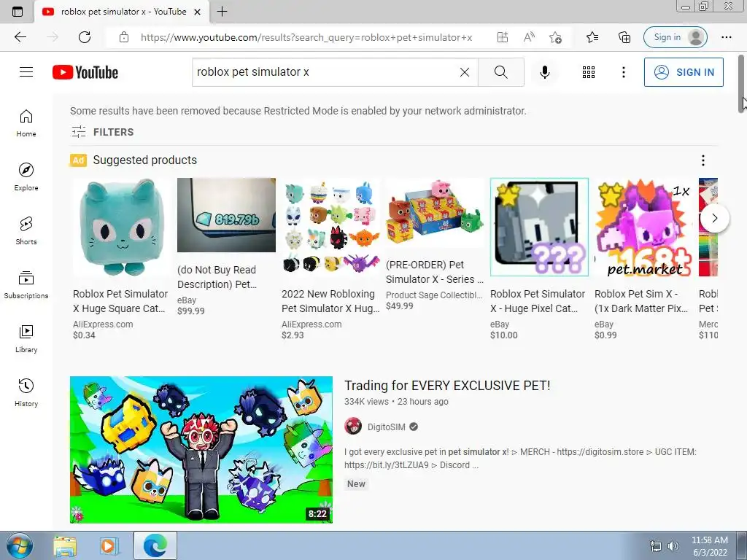
Task: View site information lock icon
Action: [124, 37]
